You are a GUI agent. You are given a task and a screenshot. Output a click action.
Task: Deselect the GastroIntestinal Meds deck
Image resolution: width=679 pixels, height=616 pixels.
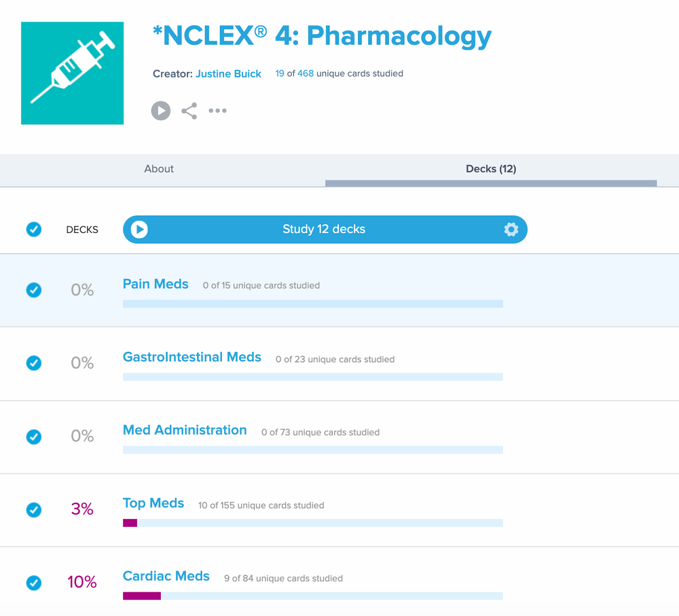(33, 363)
